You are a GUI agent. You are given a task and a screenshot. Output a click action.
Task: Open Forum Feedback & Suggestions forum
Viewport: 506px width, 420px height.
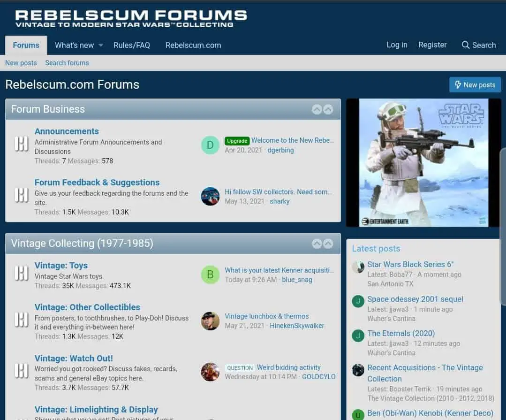[97, 183]
